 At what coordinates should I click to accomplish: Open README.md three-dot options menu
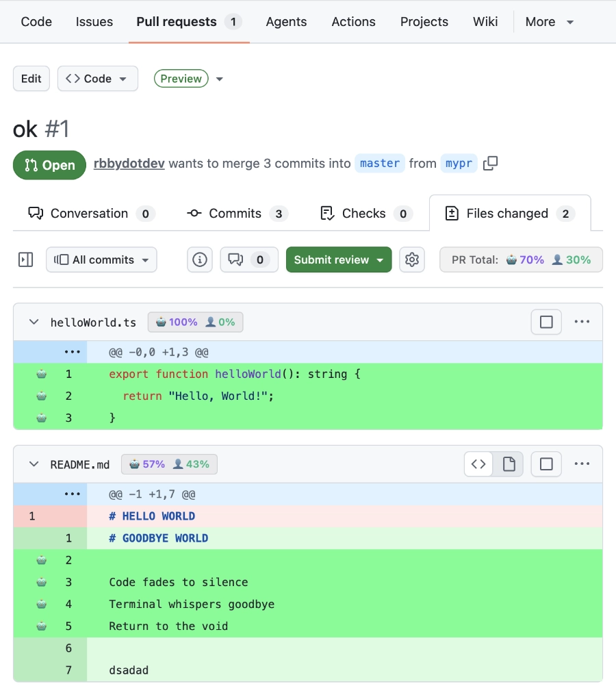(x=582, y=464)
